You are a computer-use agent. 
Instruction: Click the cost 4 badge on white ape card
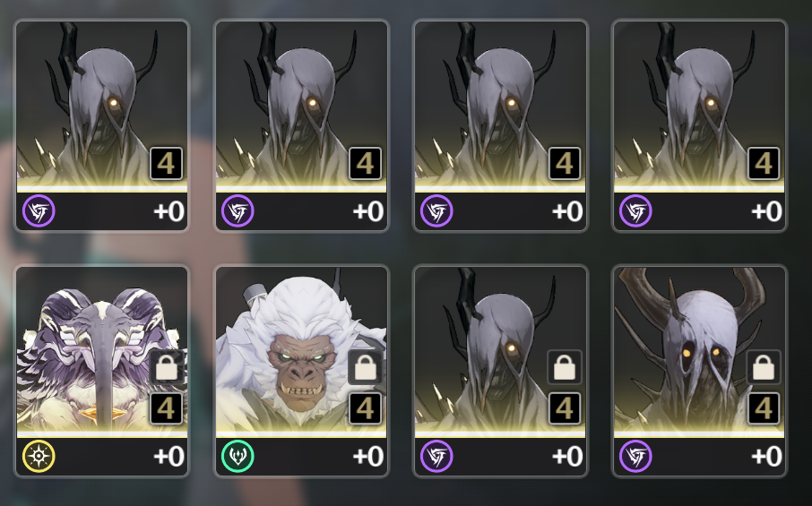pyautogui.click(x=365, y=408)
